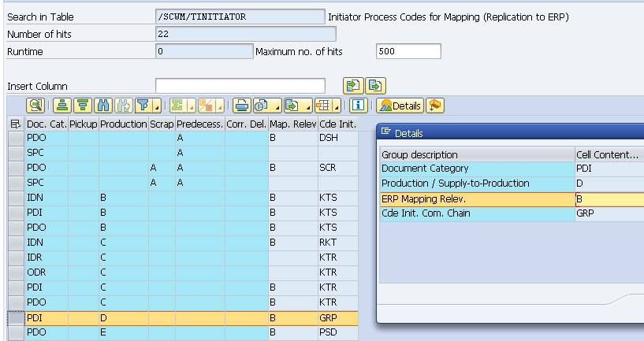The image size is (644, 341).
Task: Print the list using the printer icon
Action: click(241, 106)
